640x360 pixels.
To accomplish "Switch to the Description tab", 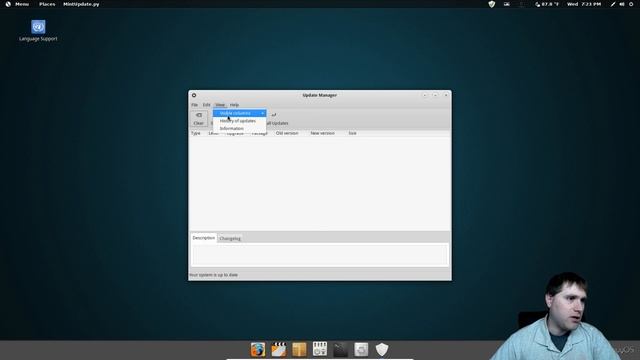I will [203, 238].
